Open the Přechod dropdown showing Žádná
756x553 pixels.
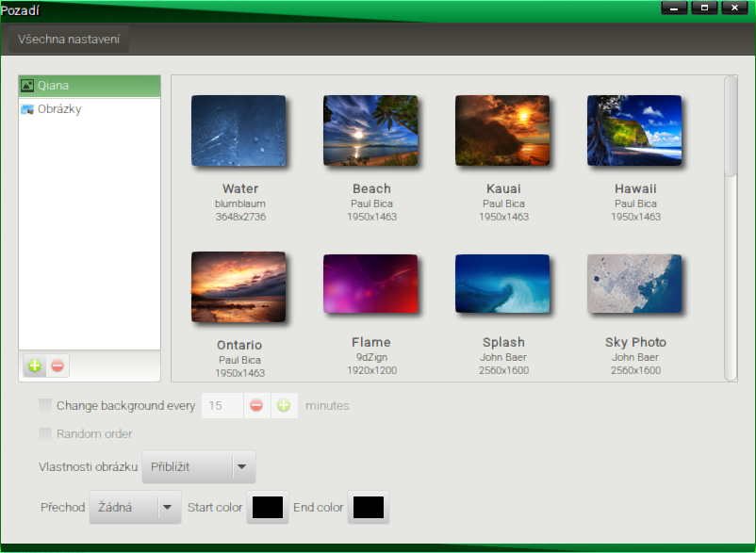[135, 507]
